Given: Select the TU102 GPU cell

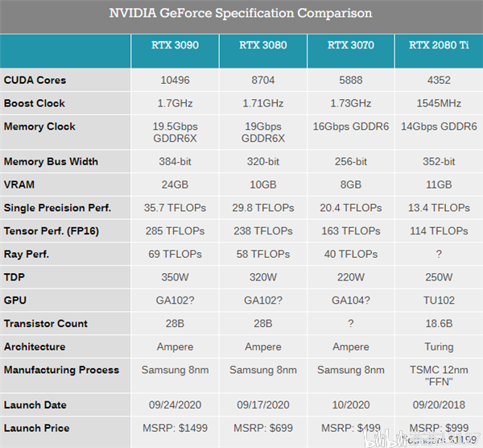Looking at the screenshot, I should (x=439, y=301).
